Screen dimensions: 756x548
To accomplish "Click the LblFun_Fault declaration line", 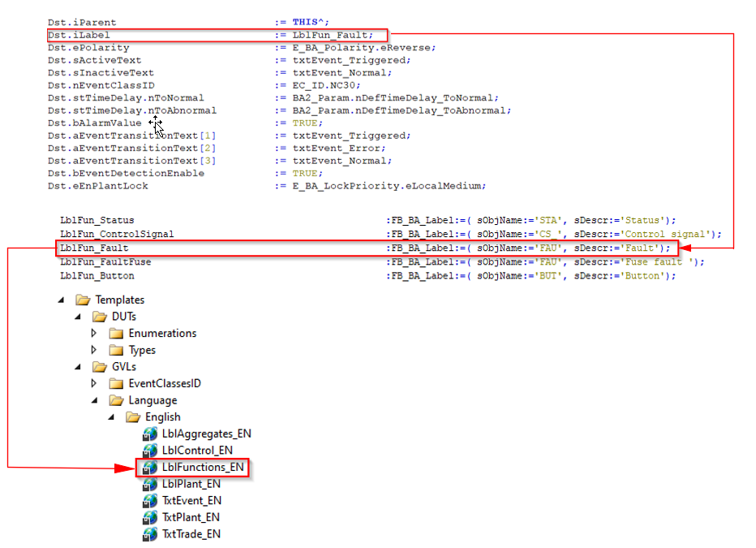I will point(367,248).
